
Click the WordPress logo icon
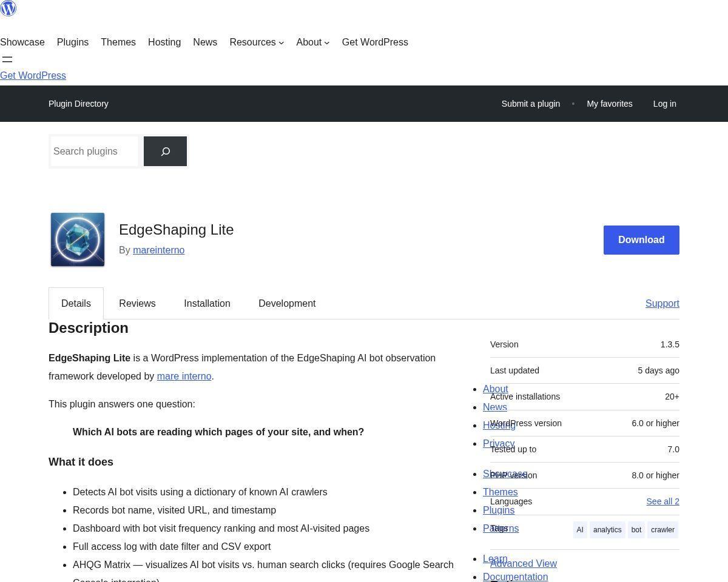pos(8,8)
